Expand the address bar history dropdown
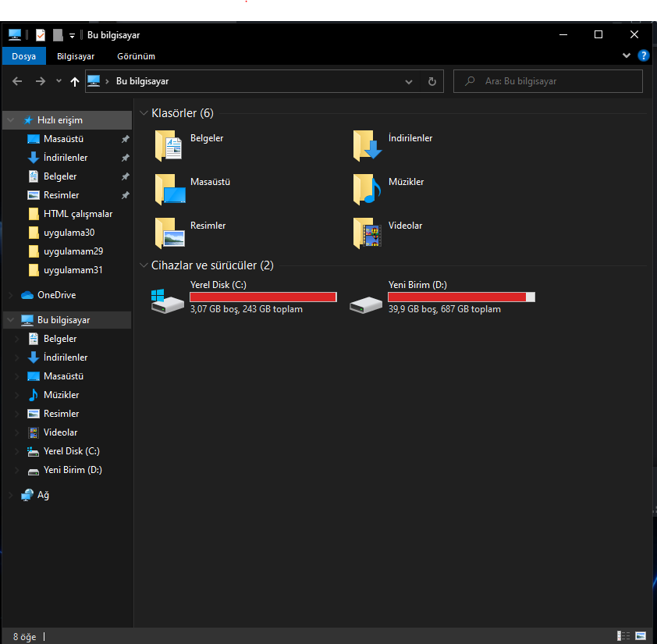Image resolution: width=657 pixels, height=644 pixels. pyautogui.click(x=409, y=81)
